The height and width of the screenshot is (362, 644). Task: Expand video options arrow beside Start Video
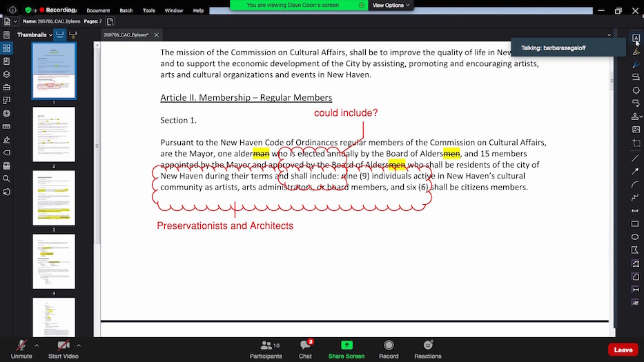79,345
